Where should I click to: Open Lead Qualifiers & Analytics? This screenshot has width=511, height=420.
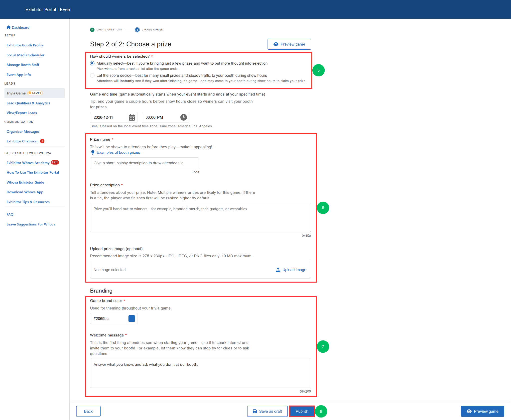tap(28, 103)
